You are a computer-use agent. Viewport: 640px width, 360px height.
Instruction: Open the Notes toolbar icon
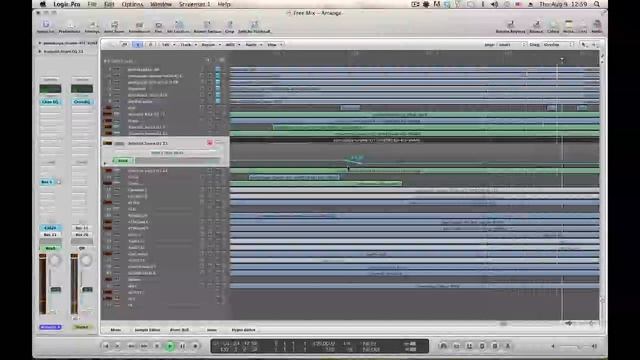(x=569, y=26)
